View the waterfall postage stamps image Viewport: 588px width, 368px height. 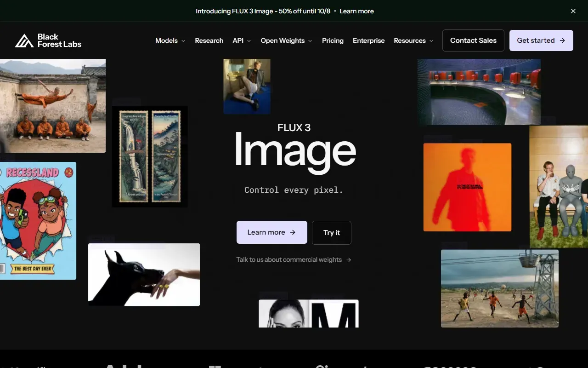click(150, 156)
